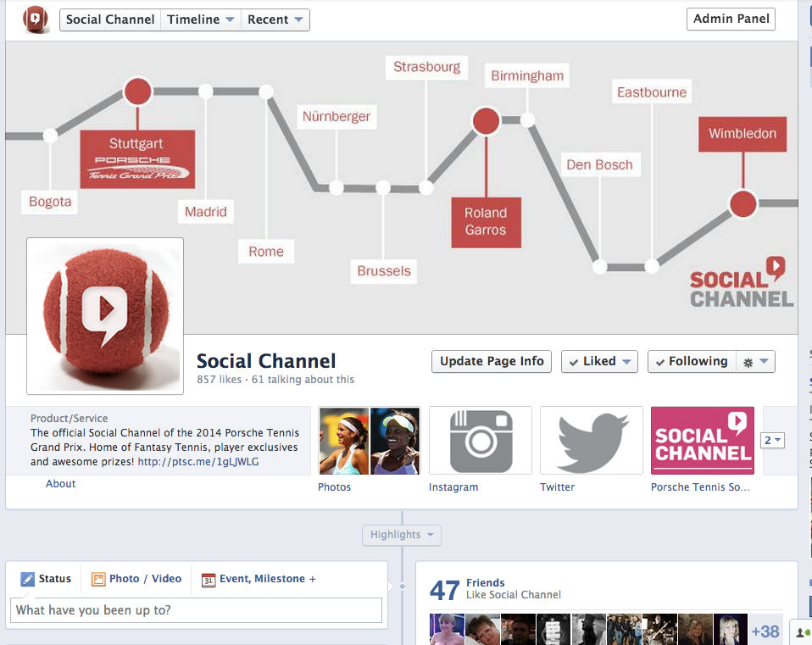Open the ptsc.me link in description

point(198,462)
